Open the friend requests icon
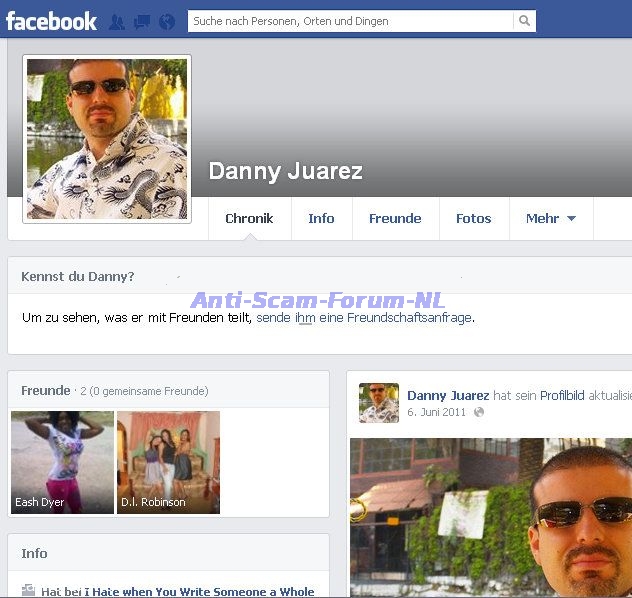The height and width of the screenshot is (598, 632). coord(117,22)
